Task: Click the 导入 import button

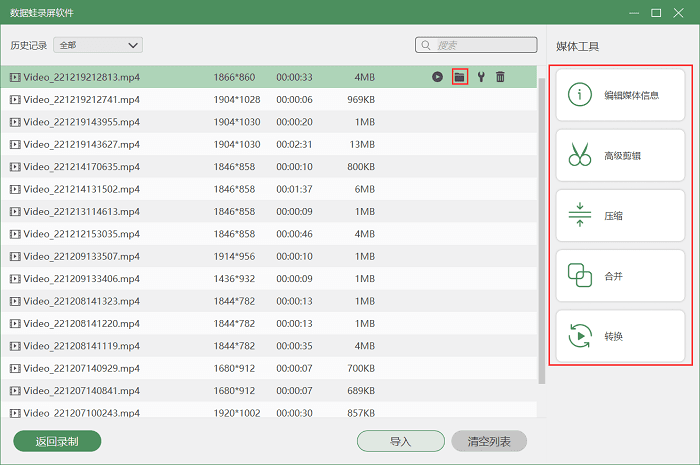Action: (x=400, y=441)
